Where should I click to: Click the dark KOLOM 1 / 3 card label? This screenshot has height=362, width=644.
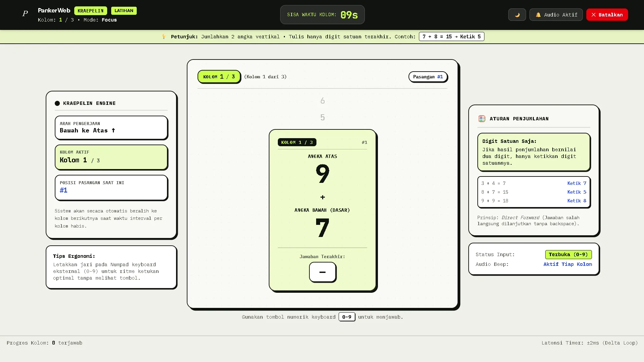297,143
